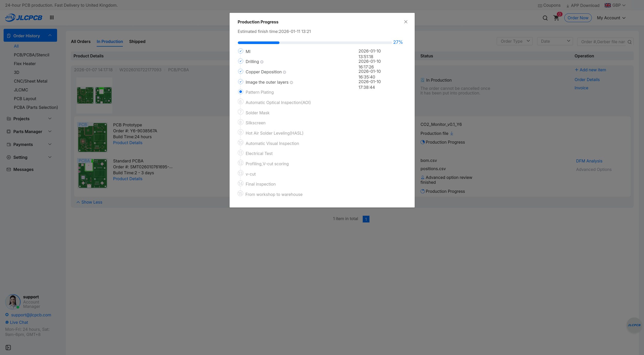Click the Order Now button
The image size is (644, 355).
578,18
